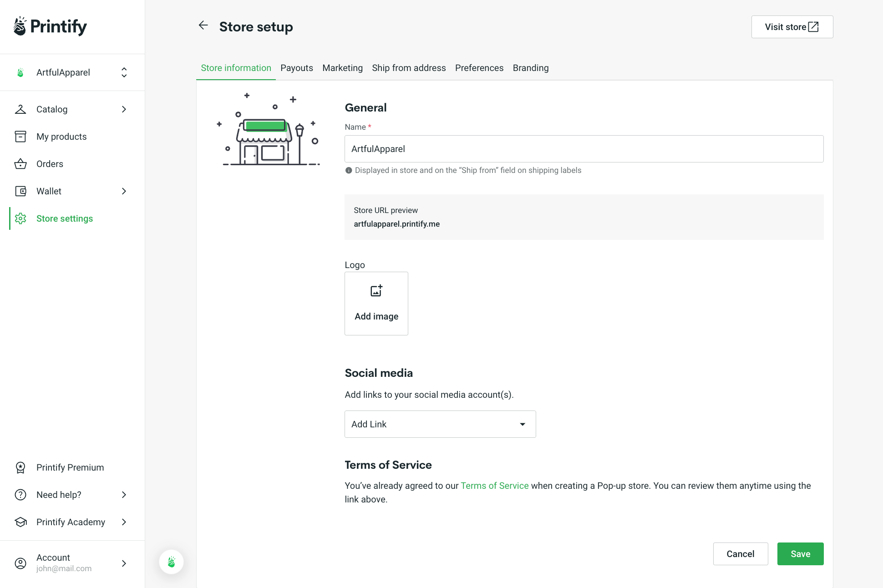Viewport: 883px width, 588px height.
Task: Click the Terms of Service link
Action: click(495, 486)
